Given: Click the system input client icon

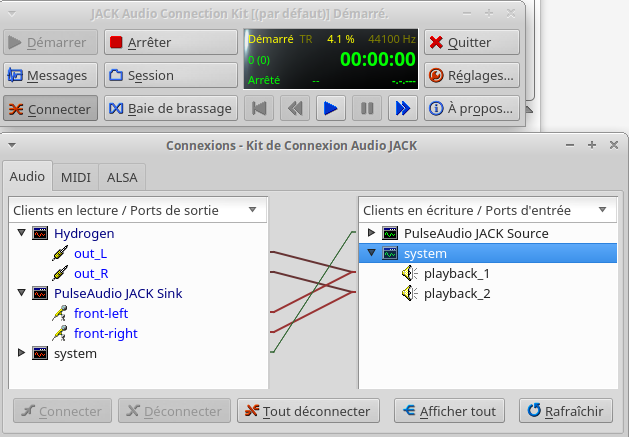Looking at the screenshot, I should click(x=390, y=253).
